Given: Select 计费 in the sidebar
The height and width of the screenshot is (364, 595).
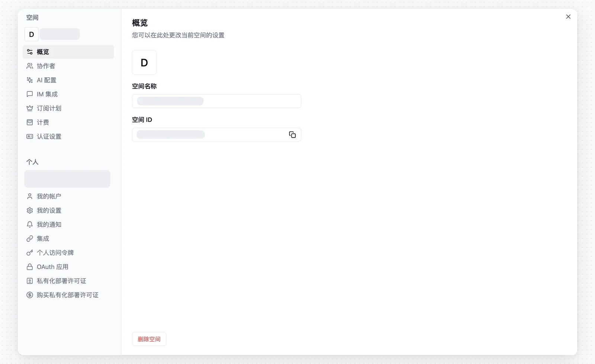Looking at the screenshot, I should click(68, 123).
